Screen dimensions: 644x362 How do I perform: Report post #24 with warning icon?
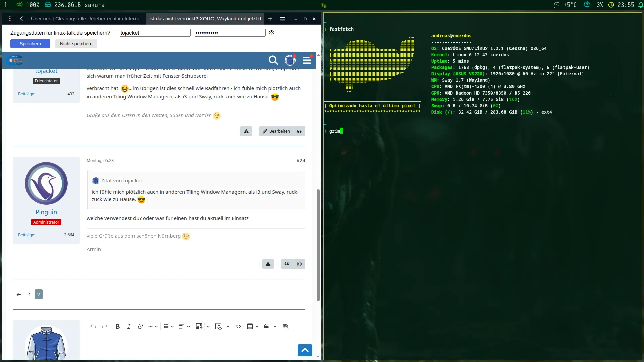(268, 264)
